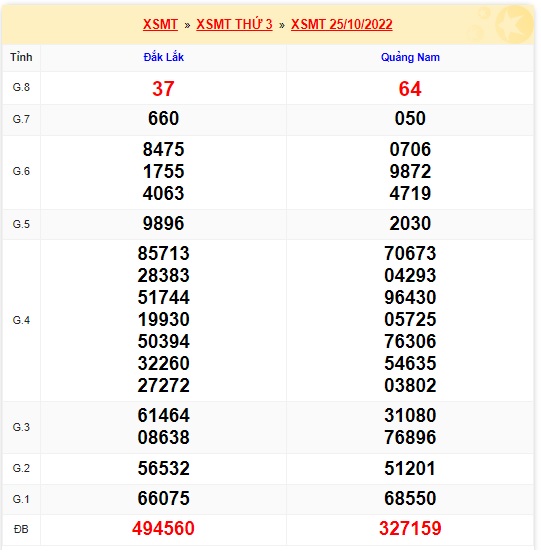The width and height of the screenshot is (541, 556).
Task: Select G.4 number 70673
Action: click(410, 254)
